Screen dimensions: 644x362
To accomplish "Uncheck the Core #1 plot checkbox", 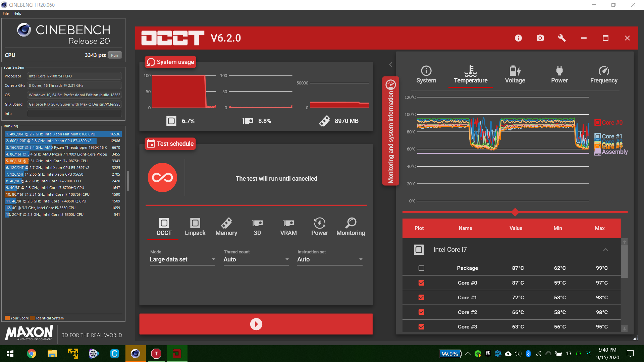I will pos(421,298).
